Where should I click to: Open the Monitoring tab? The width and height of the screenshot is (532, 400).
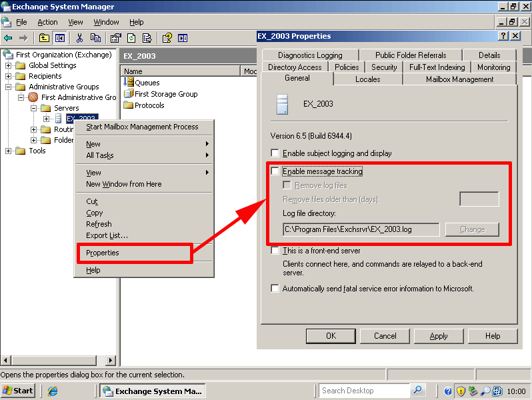pos(493,67)
